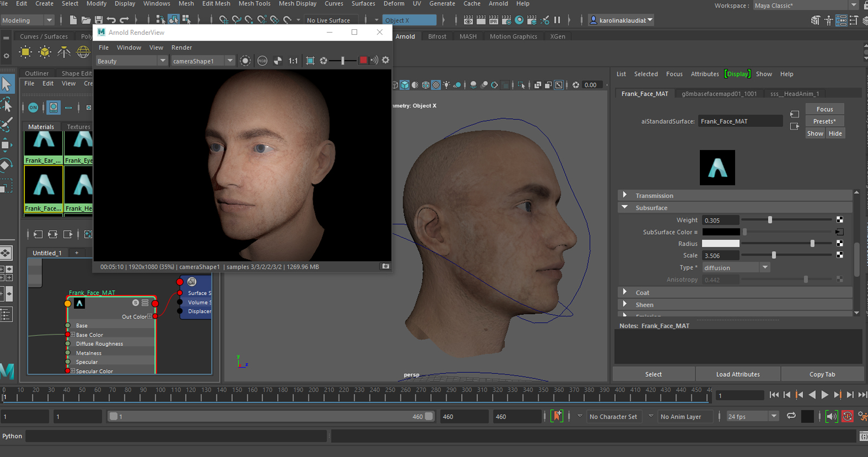Select by component type mode icon
This screenshot has width=868, height=457.
tap(186, 20)
